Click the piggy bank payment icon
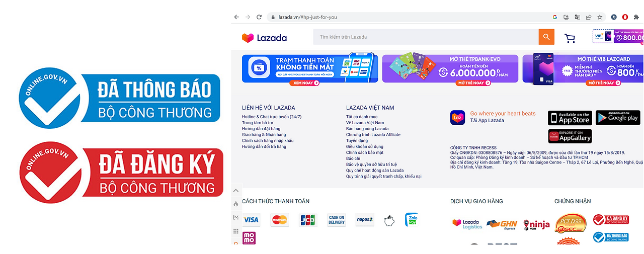This screenshot has height=254, width=644. (388, 220)
